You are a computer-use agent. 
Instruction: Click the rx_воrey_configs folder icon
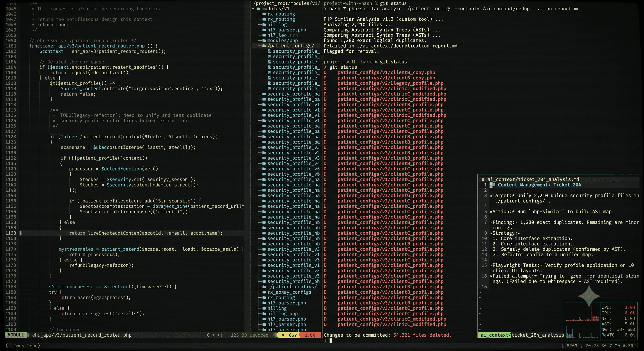tap(264, 292)
